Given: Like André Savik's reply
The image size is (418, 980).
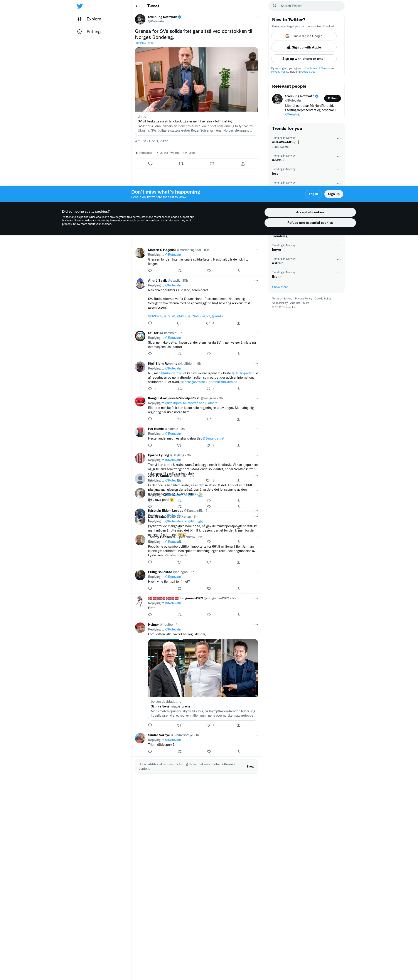Looking at the screenshot, I should tap(208, 323).
